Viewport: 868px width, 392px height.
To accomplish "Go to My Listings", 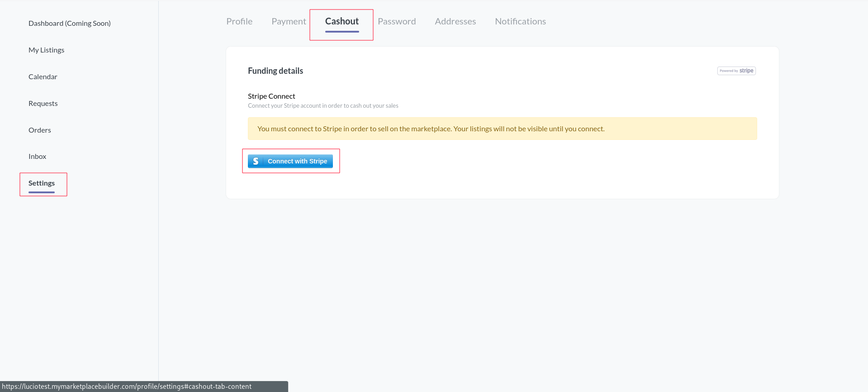I will click(x=46, y=50).
